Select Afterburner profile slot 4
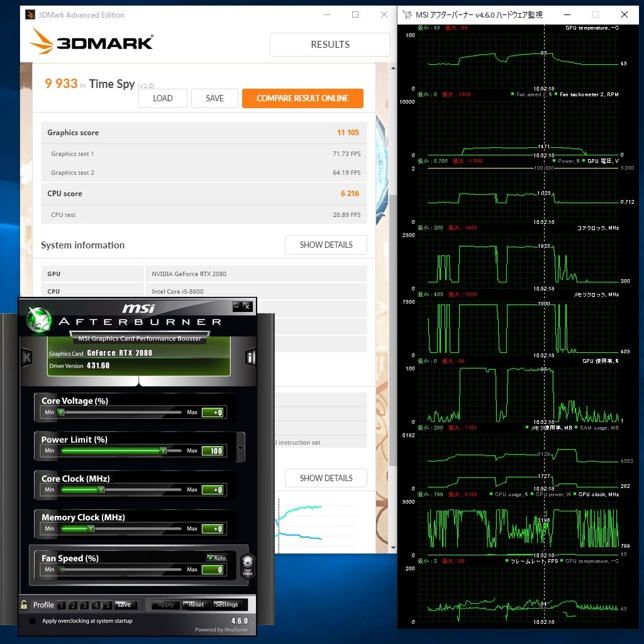The width and height of the screenshot is (644, 644). (x=96, y=605)
